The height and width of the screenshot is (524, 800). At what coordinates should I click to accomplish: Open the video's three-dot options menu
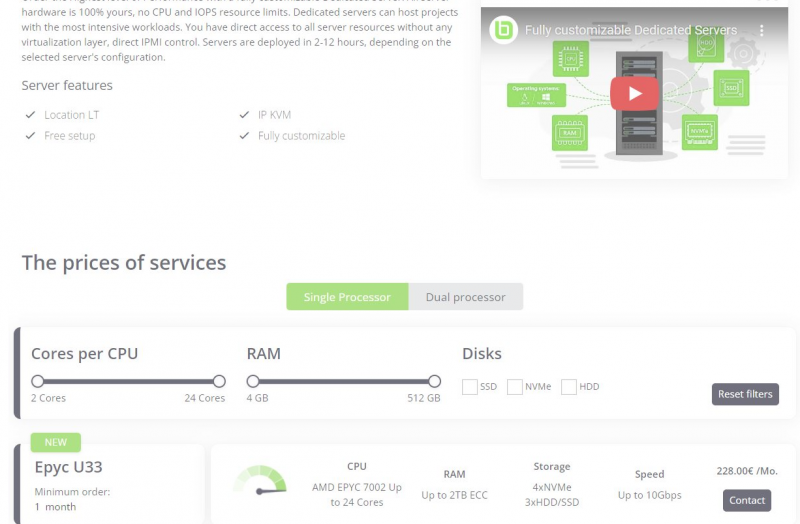pos(761,31)
